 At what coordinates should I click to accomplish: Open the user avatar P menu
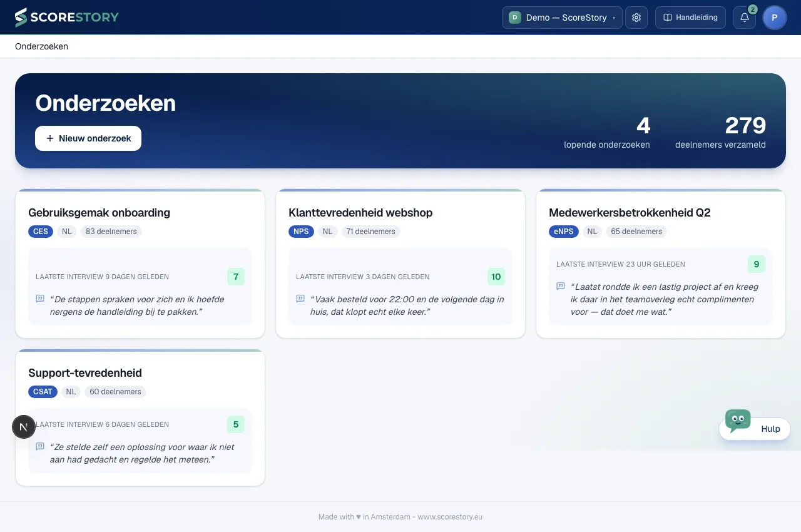(775, 18)
